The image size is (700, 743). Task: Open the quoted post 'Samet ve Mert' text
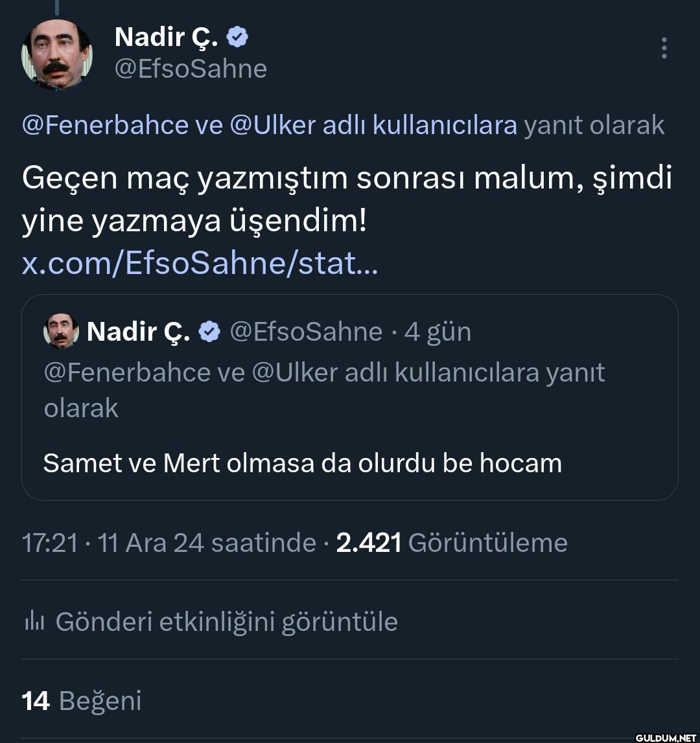(302, 463)
